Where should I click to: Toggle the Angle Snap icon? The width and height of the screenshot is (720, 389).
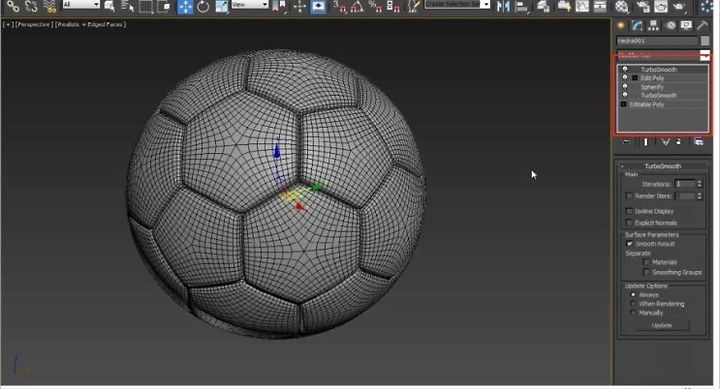357,6
